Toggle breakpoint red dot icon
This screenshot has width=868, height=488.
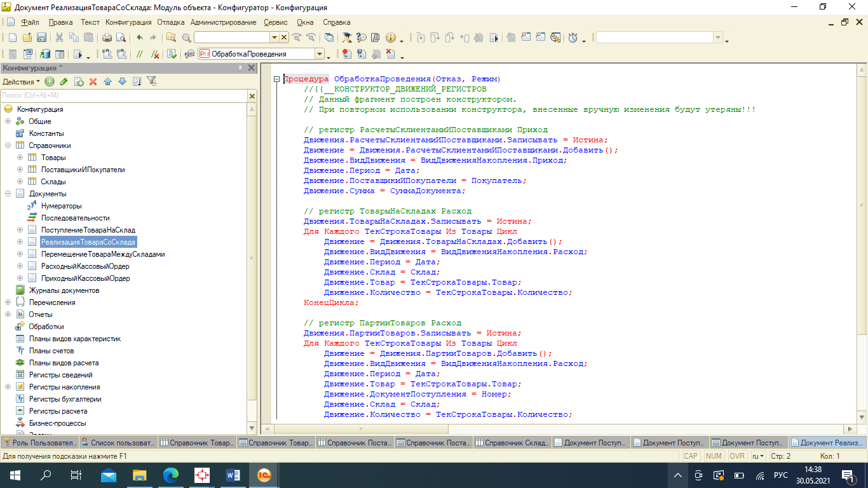(x=346, y=54)
